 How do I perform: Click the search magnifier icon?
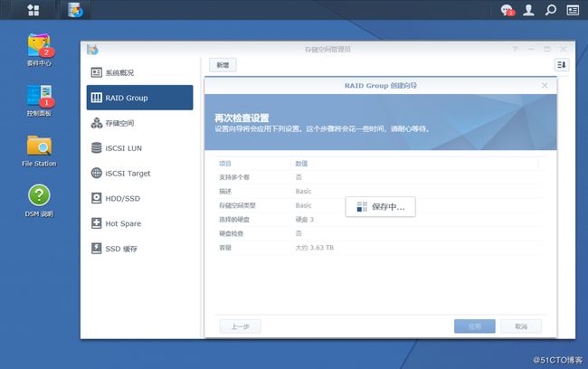pos(550,10)
